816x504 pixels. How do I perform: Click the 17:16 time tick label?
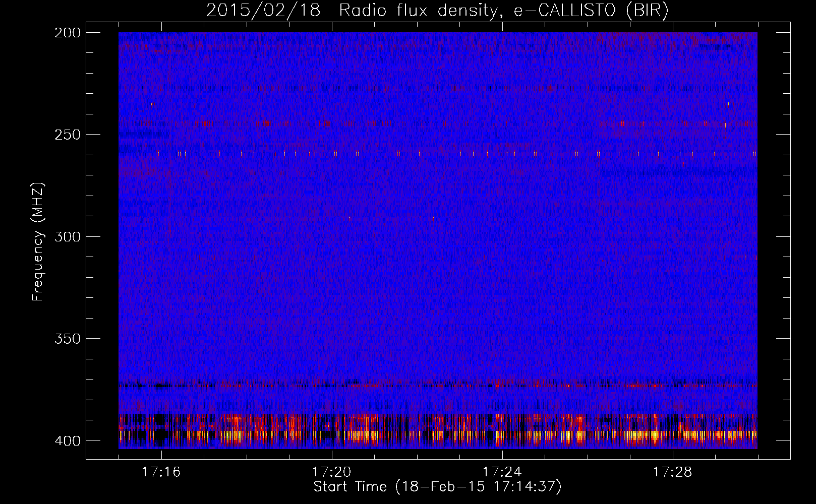coord(161,472)
